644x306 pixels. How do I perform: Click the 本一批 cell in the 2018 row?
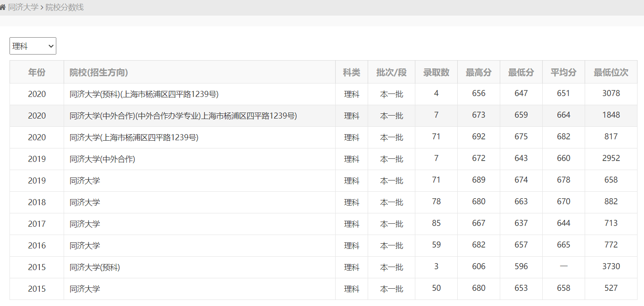(x=392, y=202)
